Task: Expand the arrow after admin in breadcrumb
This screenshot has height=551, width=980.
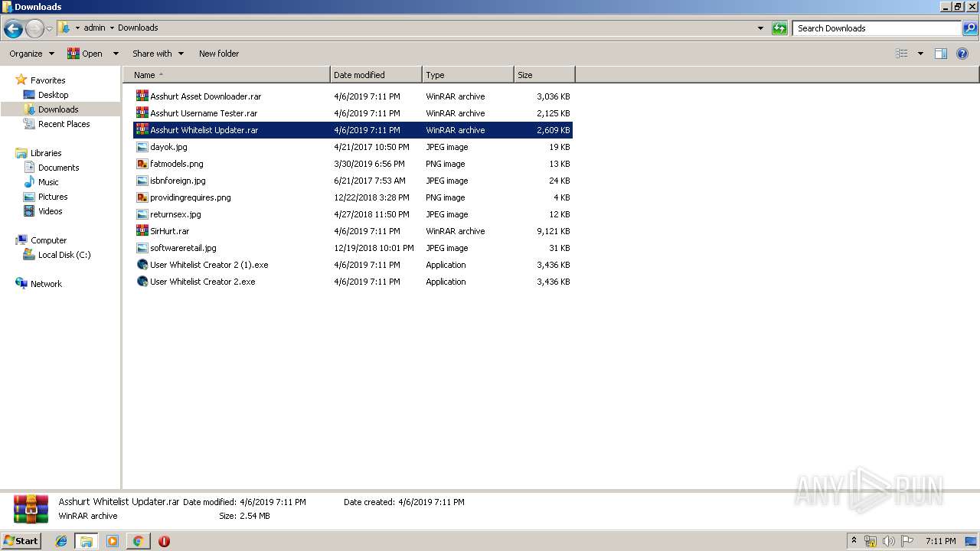Action: click(x=112, y=28)
